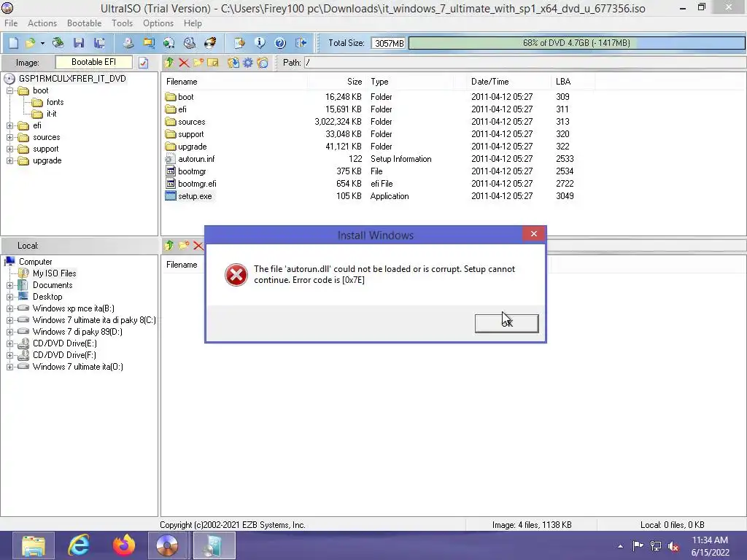
Task: Click the Bootable EFI image field
Action: pyautogui.click(x=94, y=63)
